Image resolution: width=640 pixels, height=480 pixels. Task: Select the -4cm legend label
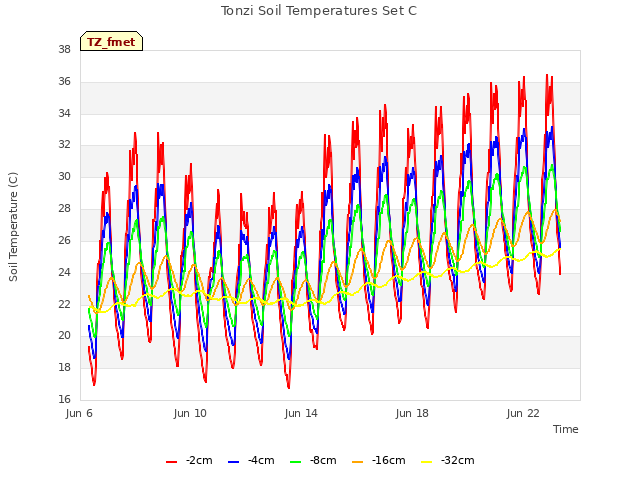tap(261, 460)
